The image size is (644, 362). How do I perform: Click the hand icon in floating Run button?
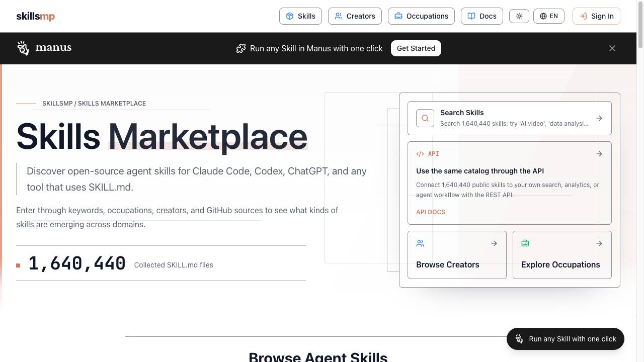[519, 339]
